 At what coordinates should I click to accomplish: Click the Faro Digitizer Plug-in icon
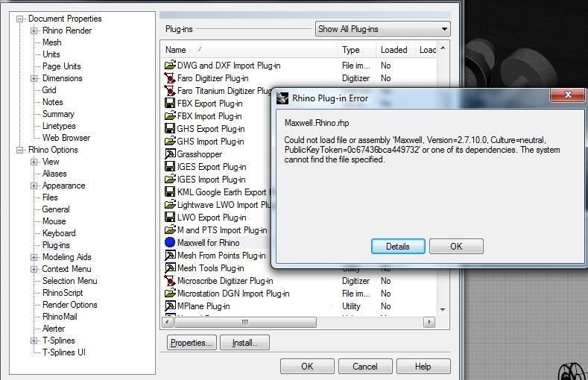click(x=170, y=78)
